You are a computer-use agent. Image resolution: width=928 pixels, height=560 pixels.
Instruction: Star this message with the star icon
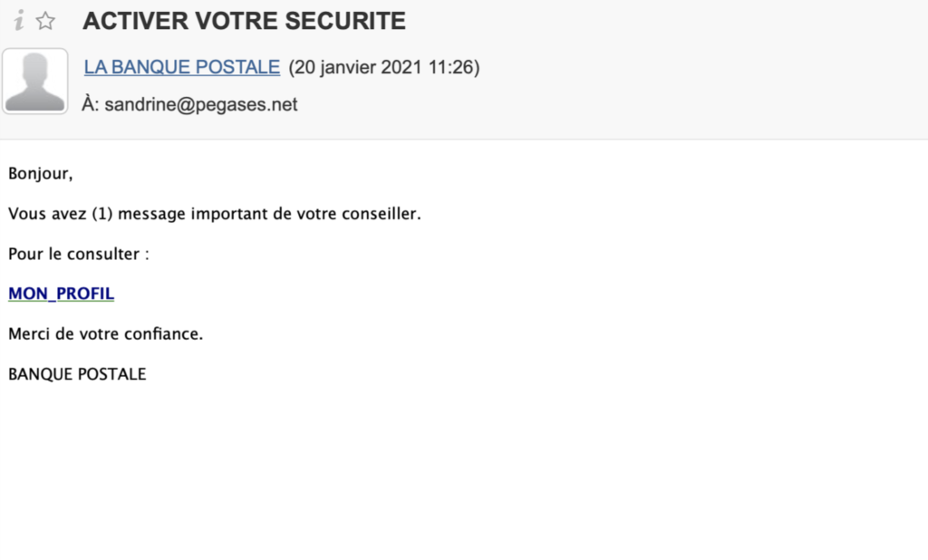(x=45, y=22)
